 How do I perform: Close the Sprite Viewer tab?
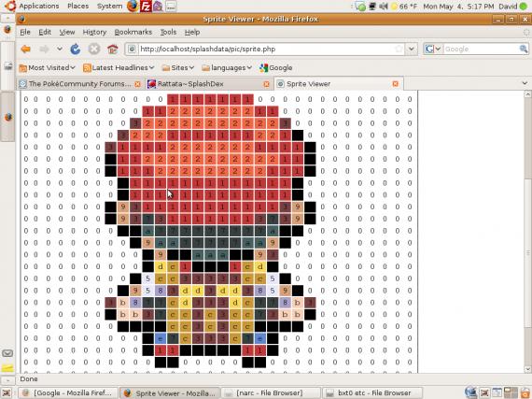(x=396, y=84)
